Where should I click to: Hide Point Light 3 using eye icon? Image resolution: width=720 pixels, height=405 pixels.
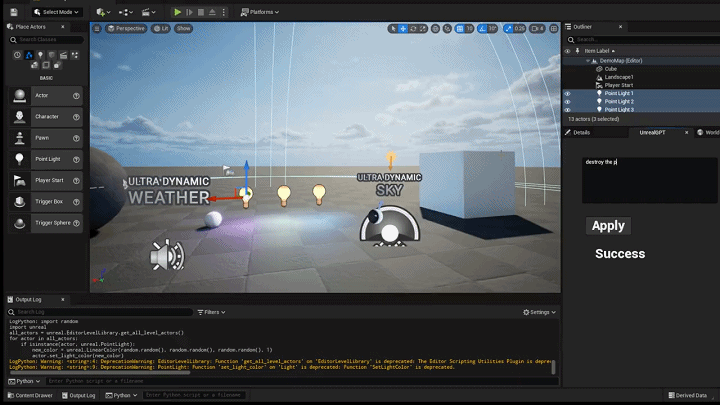(x=568, y=109)
